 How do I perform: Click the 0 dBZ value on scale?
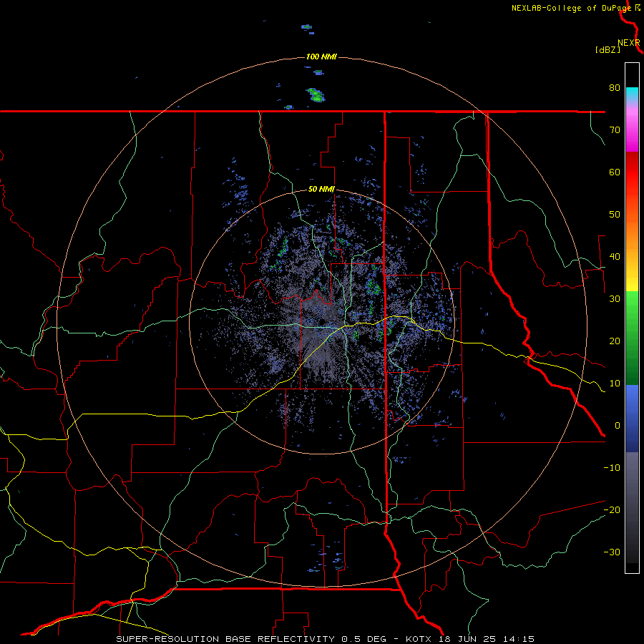point(617,426)
